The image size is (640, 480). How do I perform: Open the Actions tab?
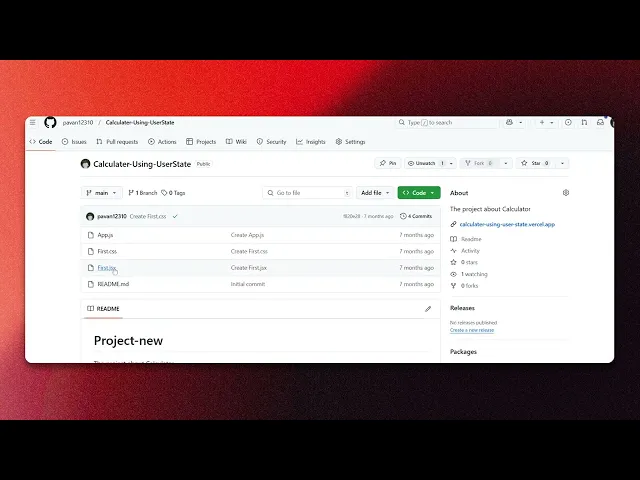pyautogui.click(x=162, y=142)
